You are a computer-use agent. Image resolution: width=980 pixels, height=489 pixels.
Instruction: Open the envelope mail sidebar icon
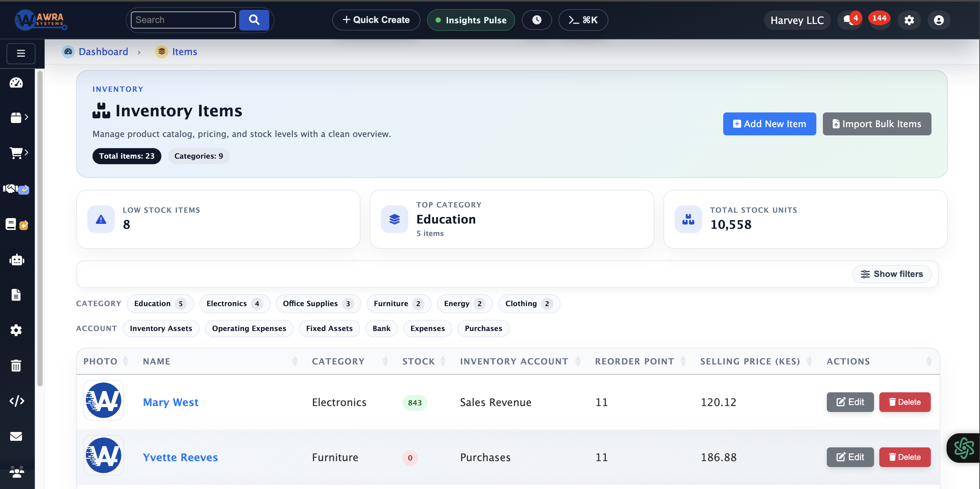(16, 436)
